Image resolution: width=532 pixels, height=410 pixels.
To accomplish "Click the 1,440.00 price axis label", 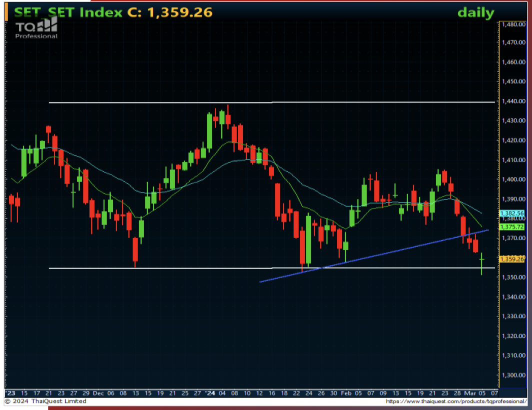I will tap(513, 101).
